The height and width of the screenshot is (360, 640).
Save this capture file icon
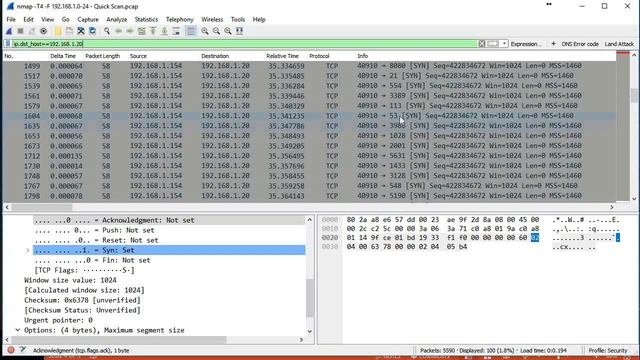(69, 31)
